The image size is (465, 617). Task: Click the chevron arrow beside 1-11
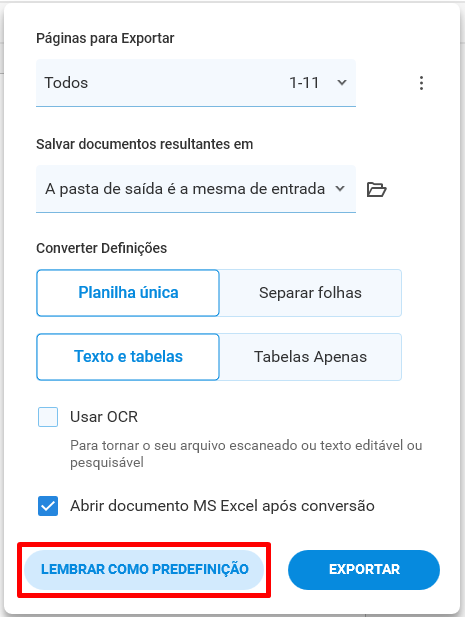click(x=342, y=83)
